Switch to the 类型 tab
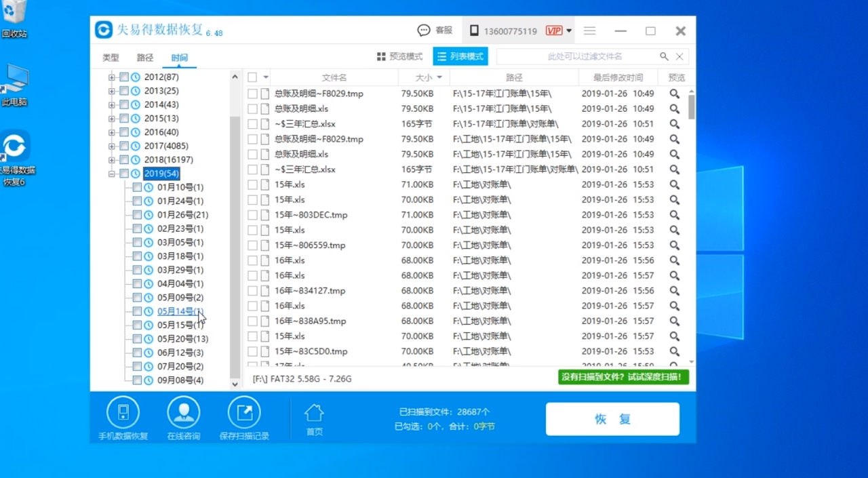868x478 pixels. click(111, 58)
